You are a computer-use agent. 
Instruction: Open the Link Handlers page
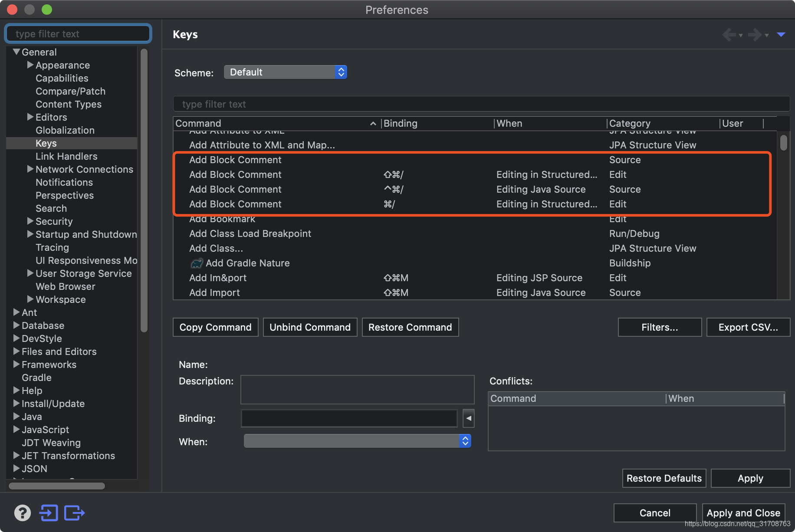[66, 156]
